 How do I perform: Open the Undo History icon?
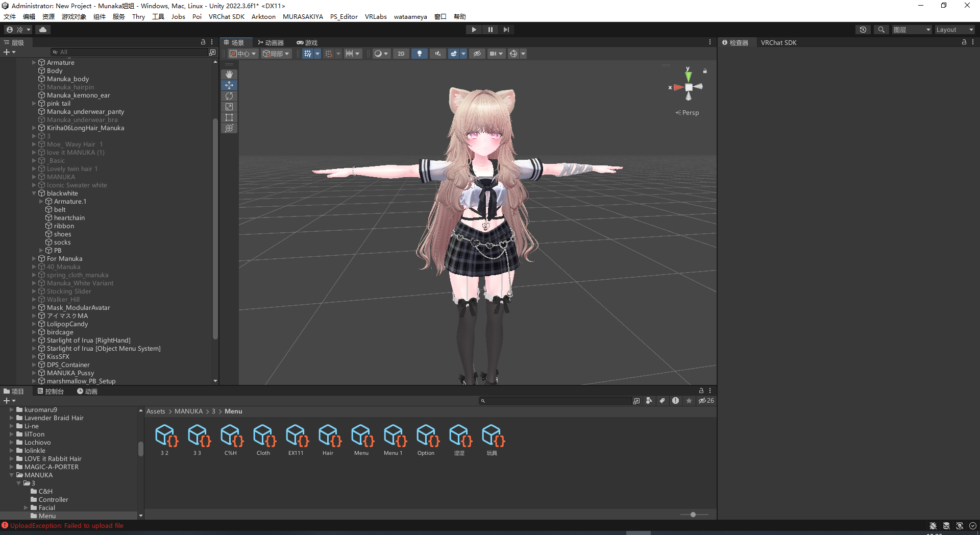tap(863, 30)
